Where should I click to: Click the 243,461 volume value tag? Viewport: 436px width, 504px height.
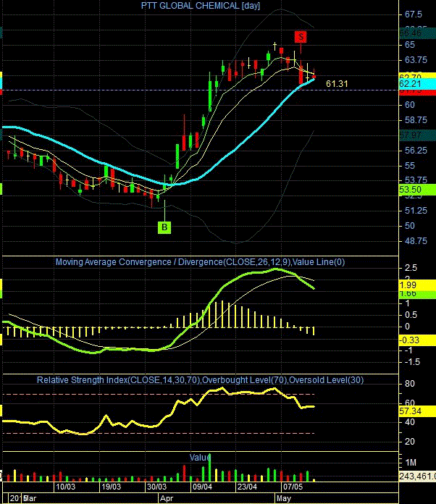pyautogui.click(x=417, y=476)
